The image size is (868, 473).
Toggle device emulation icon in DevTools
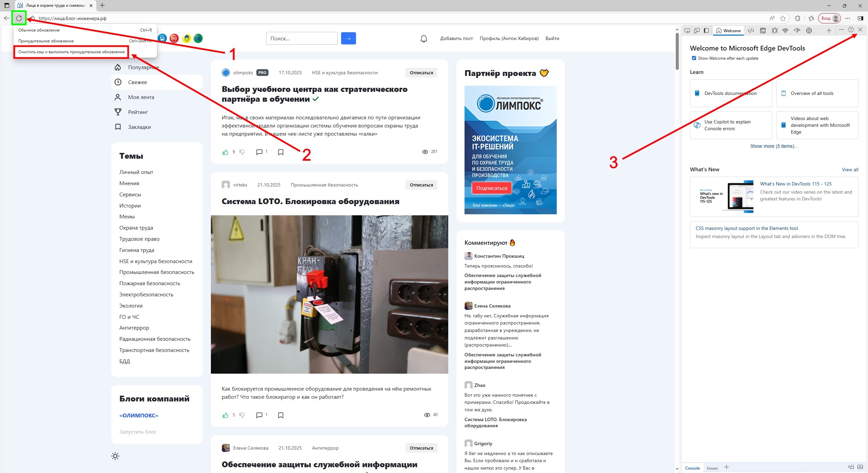[697, 31]
